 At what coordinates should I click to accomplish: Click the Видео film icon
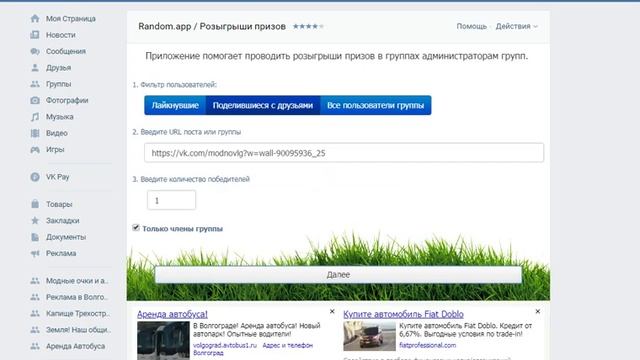[x=35, y=133]
